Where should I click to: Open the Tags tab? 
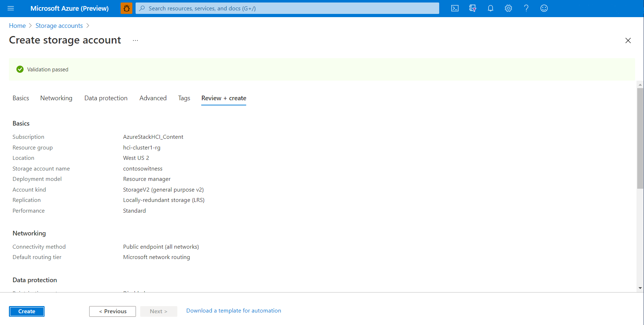(184, 98)
